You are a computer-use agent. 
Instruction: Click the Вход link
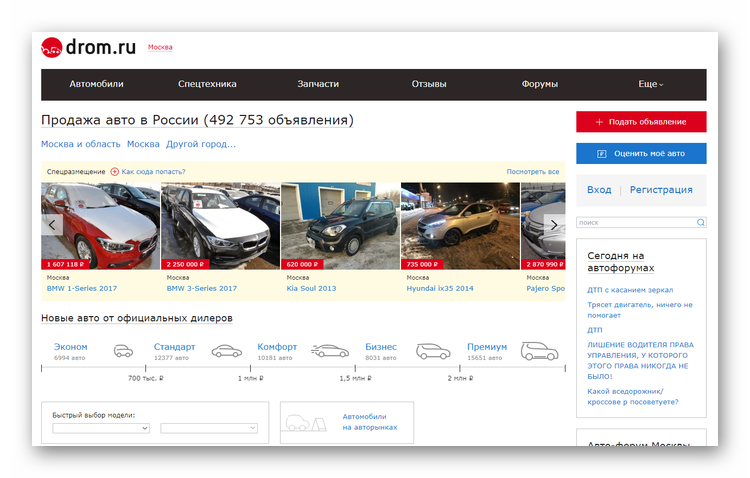pos(599,189)
